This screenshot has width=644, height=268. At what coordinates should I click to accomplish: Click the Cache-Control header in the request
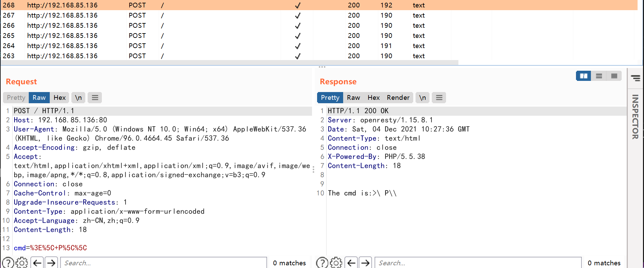(x=62, y=193)
